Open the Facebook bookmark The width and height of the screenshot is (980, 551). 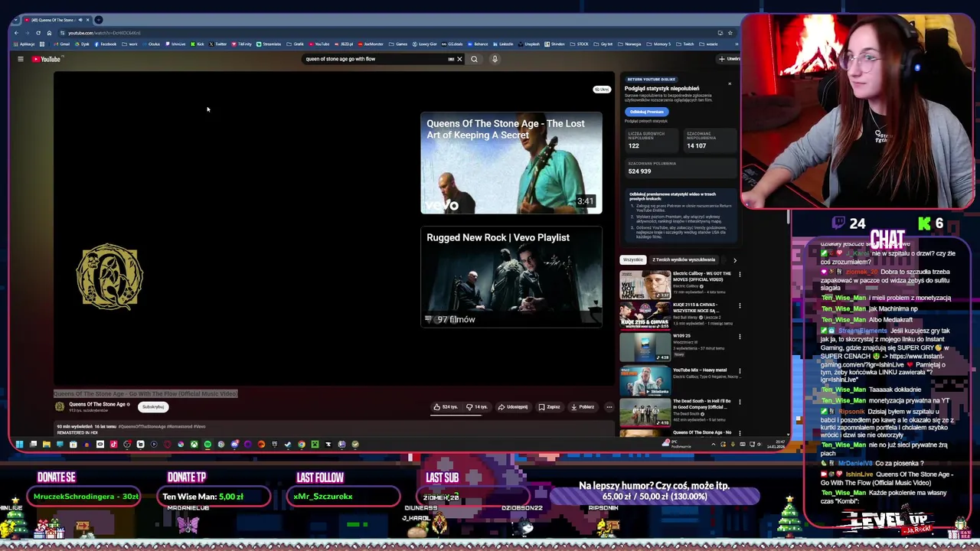pyautogui.click(x=106, y=44)
